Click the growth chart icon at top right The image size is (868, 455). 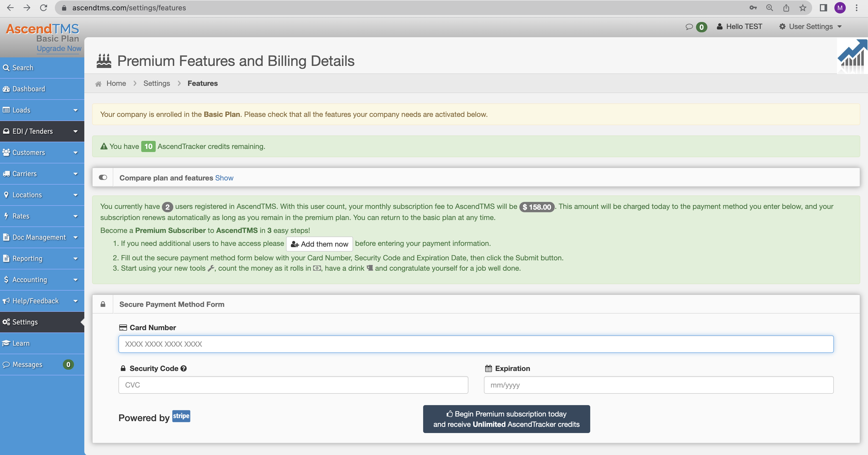pyautogui.click(x=852, y=56)
